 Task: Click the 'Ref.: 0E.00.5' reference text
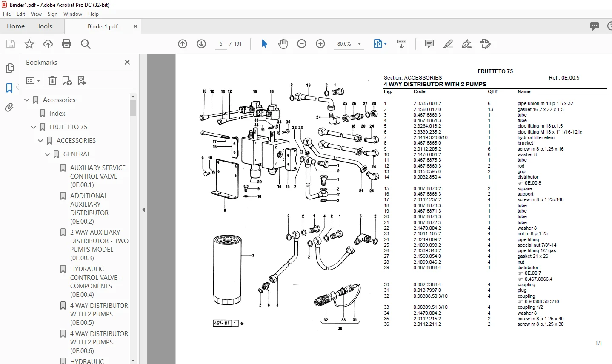(x=564, y=78)
